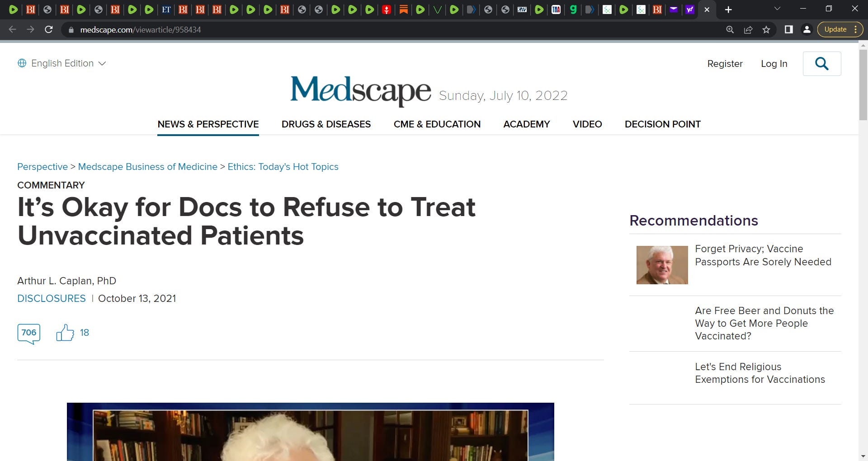Click the article video thumbnail
The image size is (868, 461).
coord(311,432)
